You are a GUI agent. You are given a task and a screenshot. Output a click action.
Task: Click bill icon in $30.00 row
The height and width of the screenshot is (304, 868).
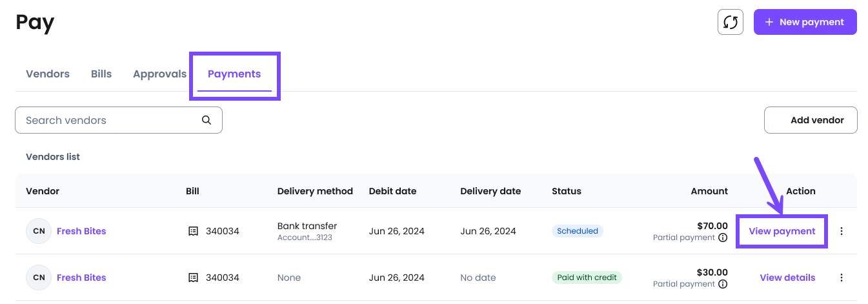(x=193, y=278)
